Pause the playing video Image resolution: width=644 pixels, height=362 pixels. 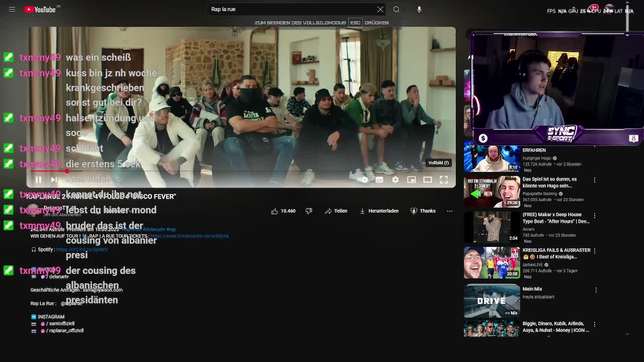[38, 179]
